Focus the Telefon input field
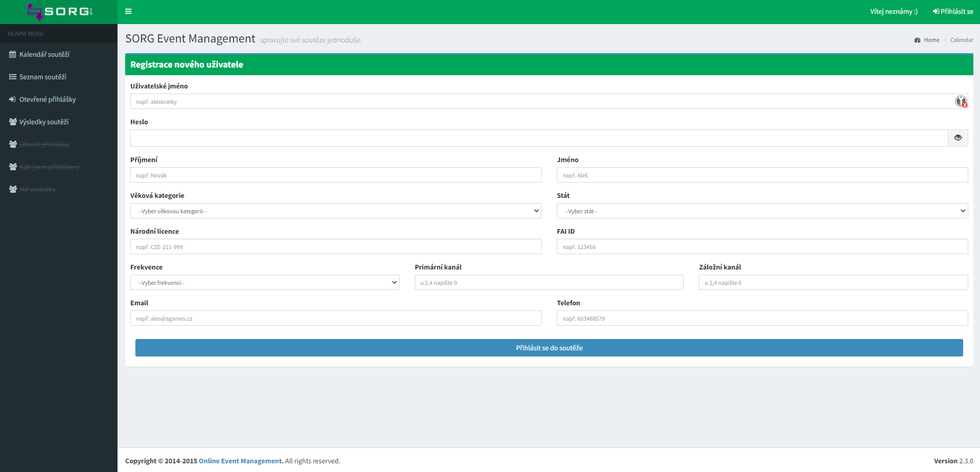980x472 pixels. pos(762,318)
